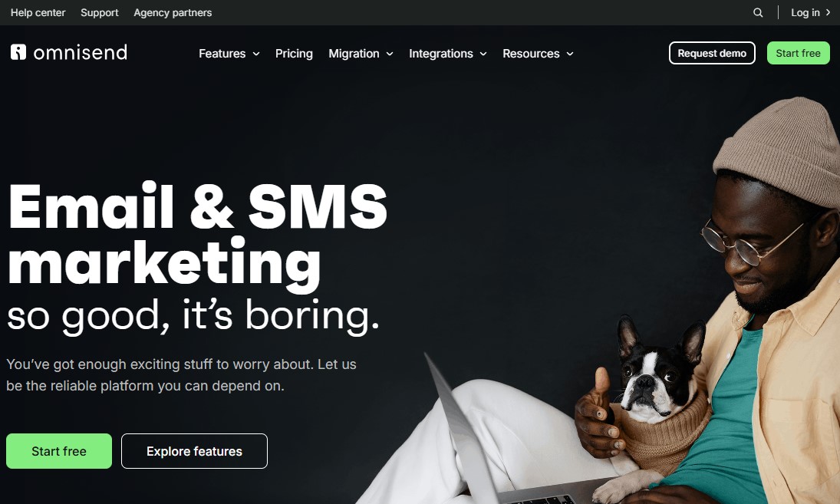Click the Explore features button
840x504 pixels.
(194, 451)
